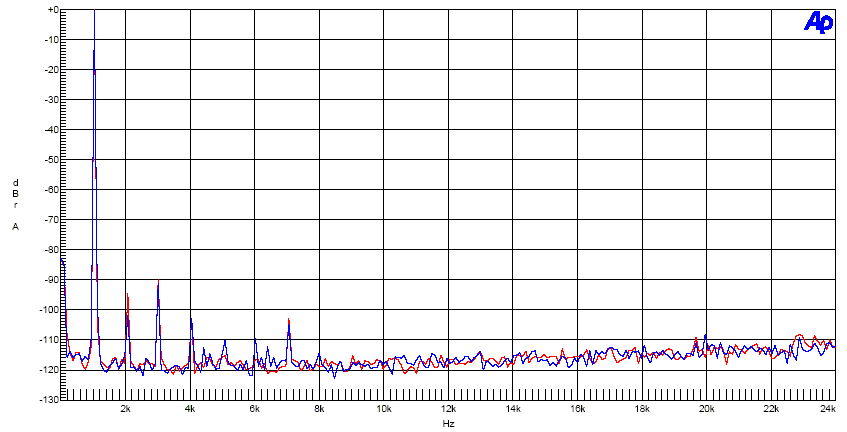Image resolution: width=847 pixels, height=432 pixels.
Task: Click the harmonic peak at 3 kHz
Action: (x=158, y=281)
